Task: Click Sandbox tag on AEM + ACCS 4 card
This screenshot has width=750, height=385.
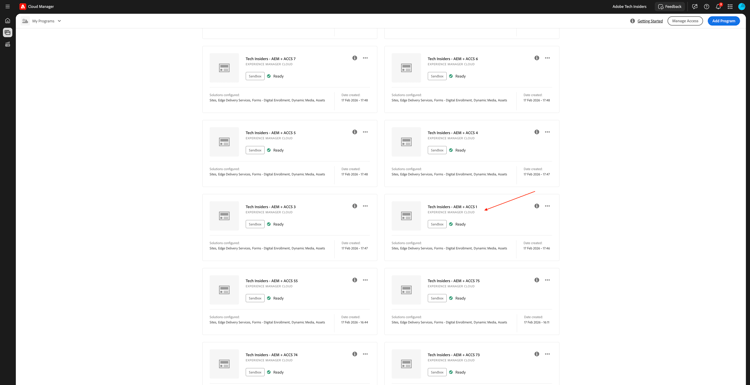Action: (437, 150)
